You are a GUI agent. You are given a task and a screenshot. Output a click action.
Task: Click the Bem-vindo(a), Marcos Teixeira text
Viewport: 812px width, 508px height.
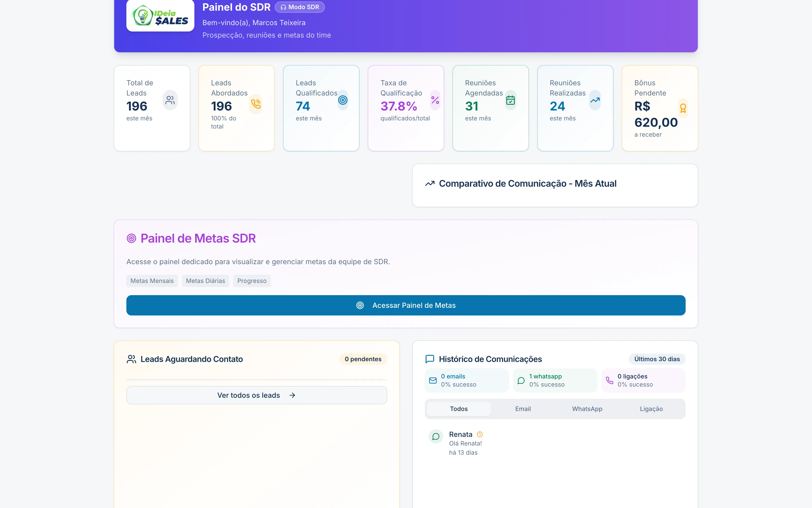[x=254, y=23]
